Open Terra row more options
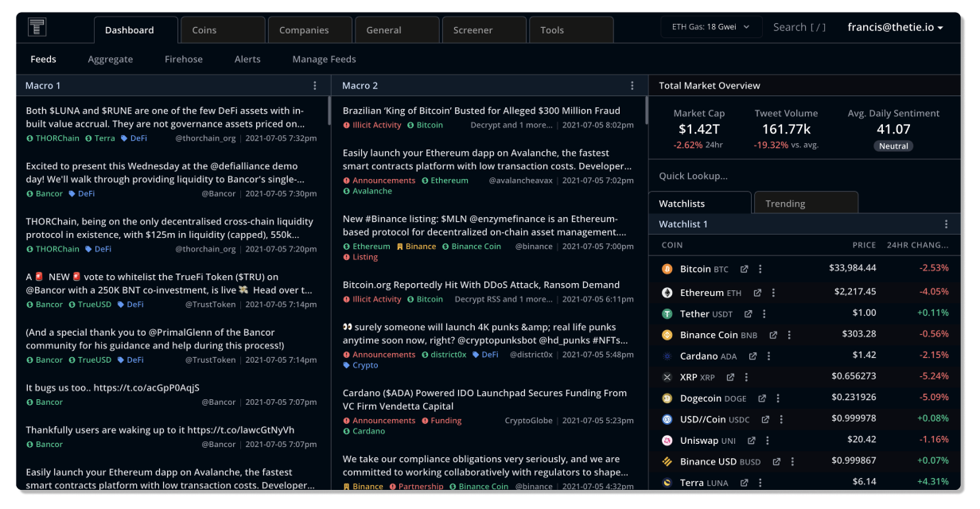The width and height of the screenshot is (980, 509). tap(760, 483)
